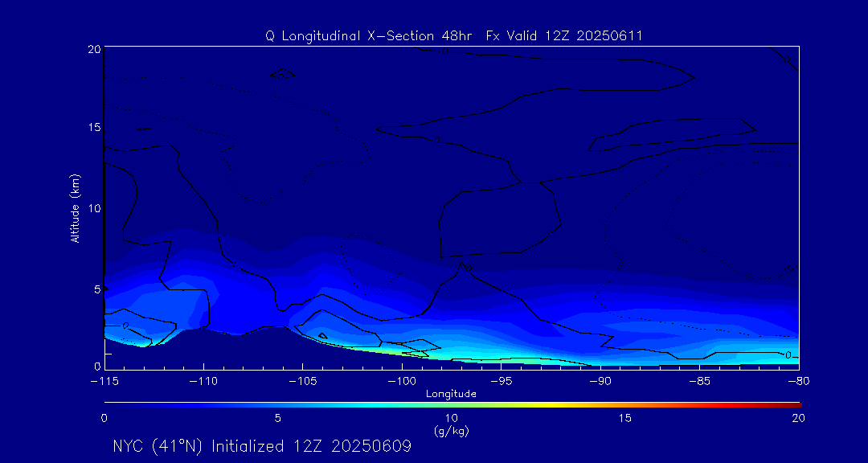The width and height of the screenshot is (868, 463).
Task: Select the longitude tick label '-115'
Action: click(x=104, y=382)
